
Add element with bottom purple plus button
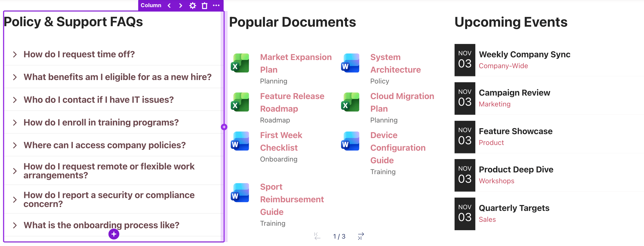tap(114, 234)
